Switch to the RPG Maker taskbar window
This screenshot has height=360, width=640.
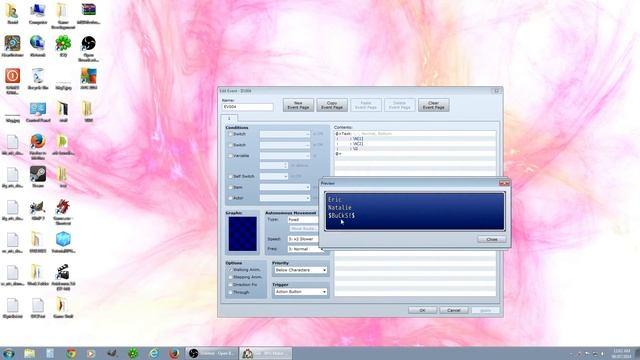pyautogui.click(x=266, y=353)
